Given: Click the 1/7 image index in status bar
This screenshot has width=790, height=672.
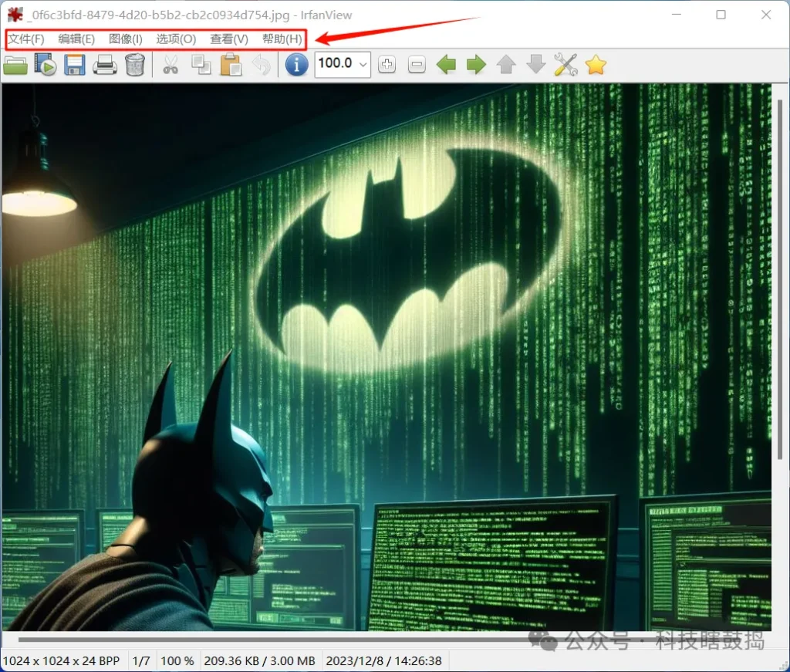Looking at the screenshot, I should 141,661.
